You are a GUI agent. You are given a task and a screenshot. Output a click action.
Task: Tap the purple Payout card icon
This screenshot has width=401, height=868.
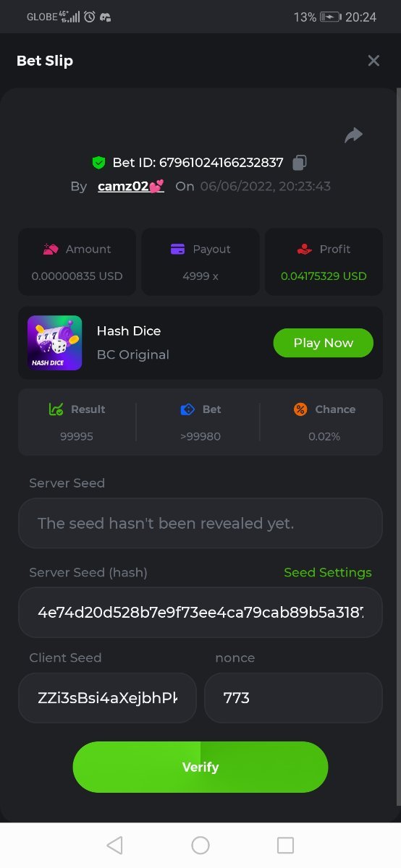(x=177, y=250)
